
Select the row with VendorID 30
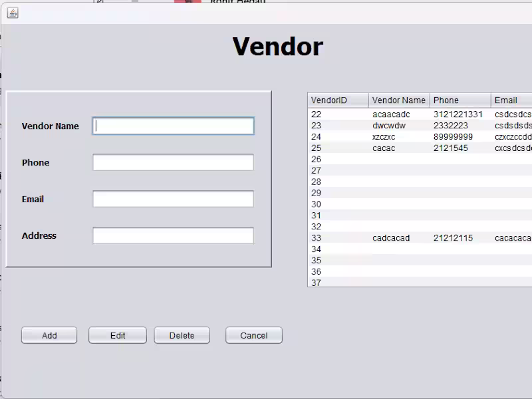click(420, 204)
